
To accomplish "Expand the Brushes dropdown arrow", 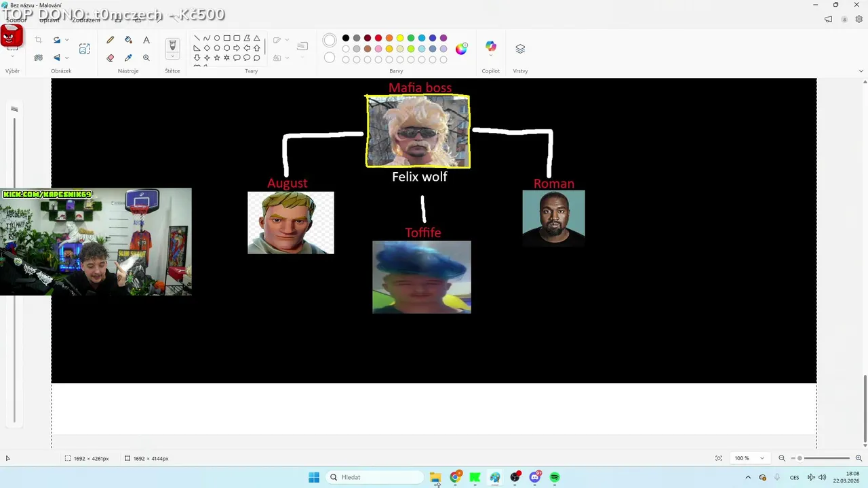I will [x=172, y=58].
